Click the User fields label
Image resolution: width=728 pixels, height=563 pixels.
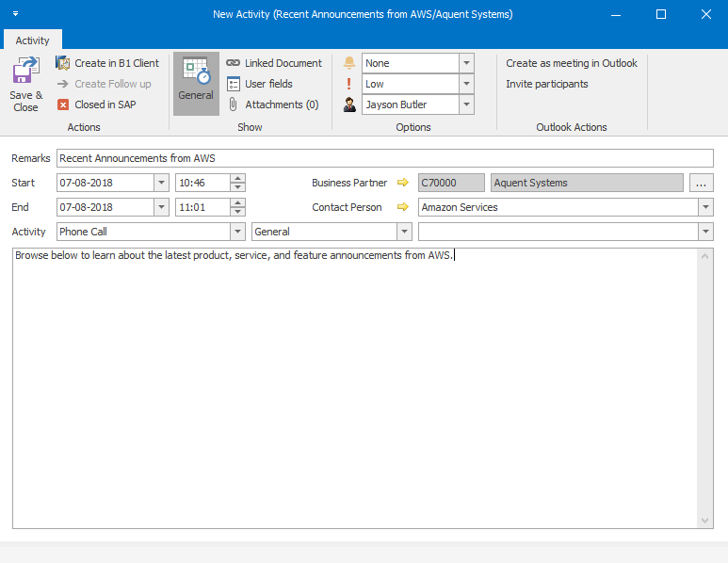point(268,84)
